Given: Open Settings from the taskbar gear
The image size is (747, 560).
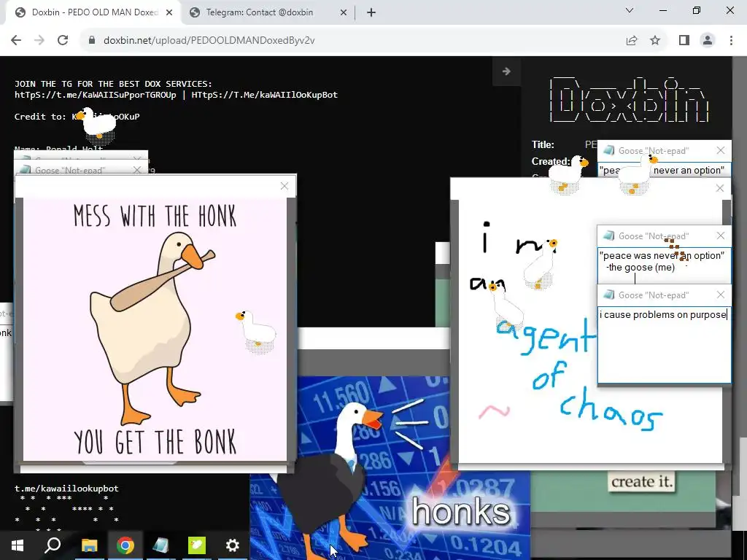Looking at the screenshot, I should (x=233, y=545).
